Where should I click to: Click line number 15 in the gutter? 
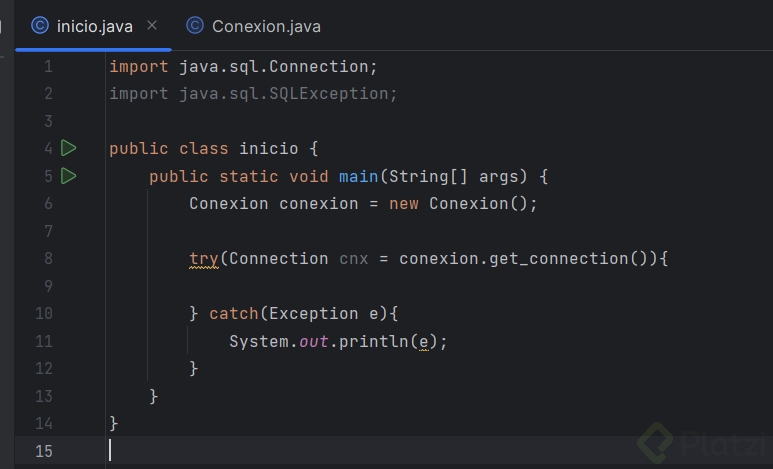click(x=43, y=451)
